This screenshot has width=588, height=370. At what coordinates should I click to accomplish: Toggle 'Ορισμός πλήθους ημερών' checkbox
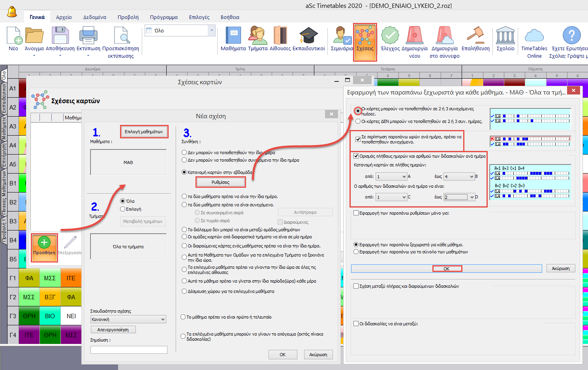pos(356,156)
